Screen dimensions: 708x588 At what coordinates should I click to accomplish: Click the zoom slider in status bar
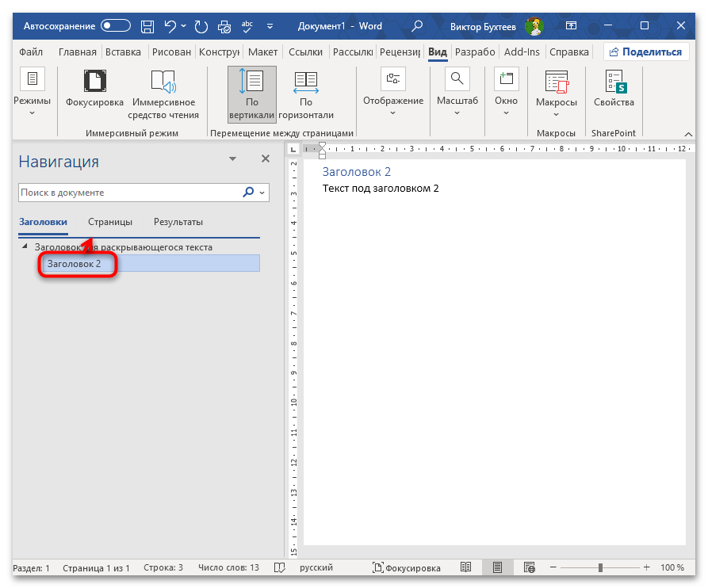(600, 568)
